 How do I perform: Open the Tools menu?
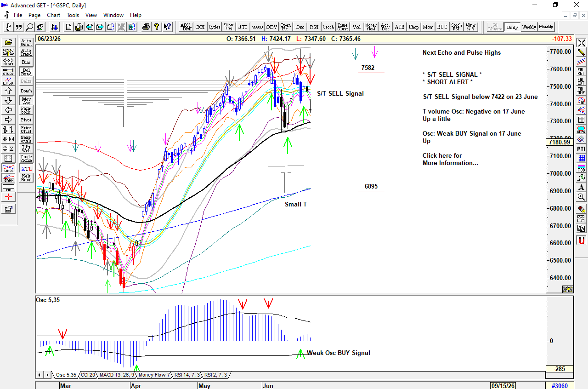(73, 15)
